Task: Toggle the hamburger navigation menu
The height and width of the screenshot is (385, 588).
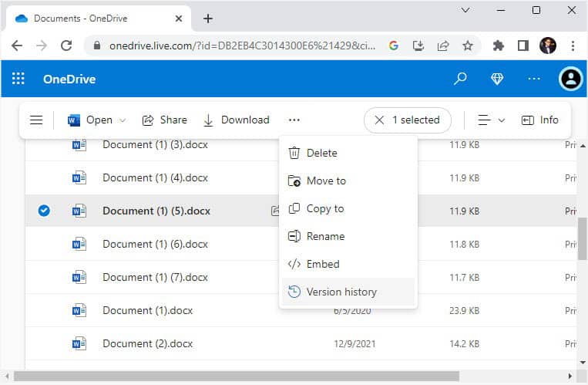Action: tap(36, 120)
